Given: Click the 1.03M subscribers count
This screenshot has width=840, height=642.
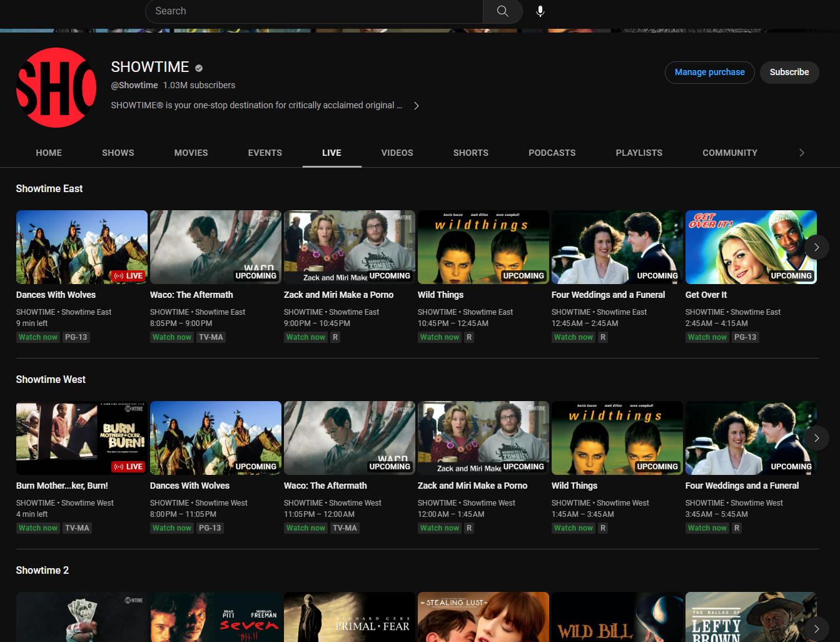Looking at the screenshot, I should (x=200, y=85).
